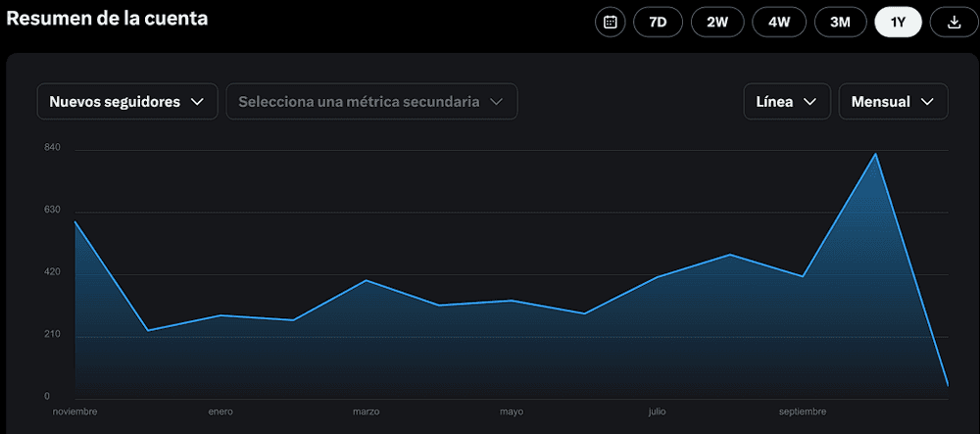980x434 pixels.
Task: Click the septiembre axis label
Action: tap(803, 412)
